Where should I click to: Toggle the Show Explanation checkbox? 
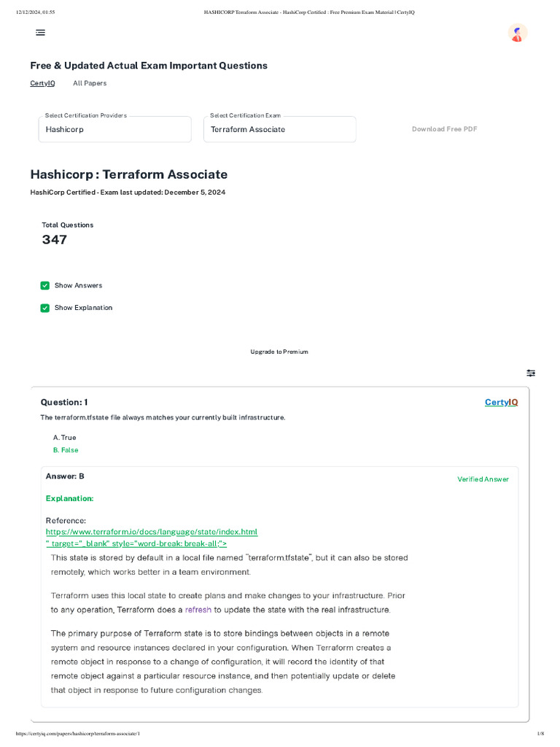click(45, 308)
